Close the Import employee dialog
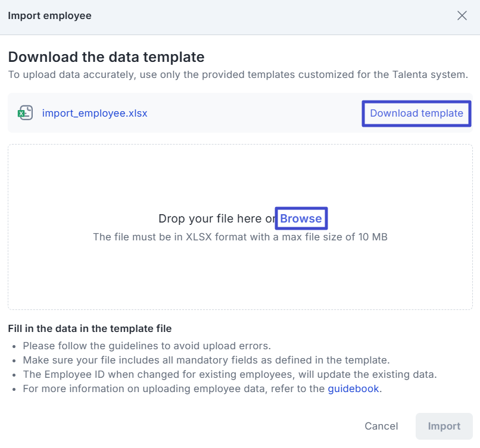Image resolution: width=480 pixels, height=448 pixels. [462, 16]
